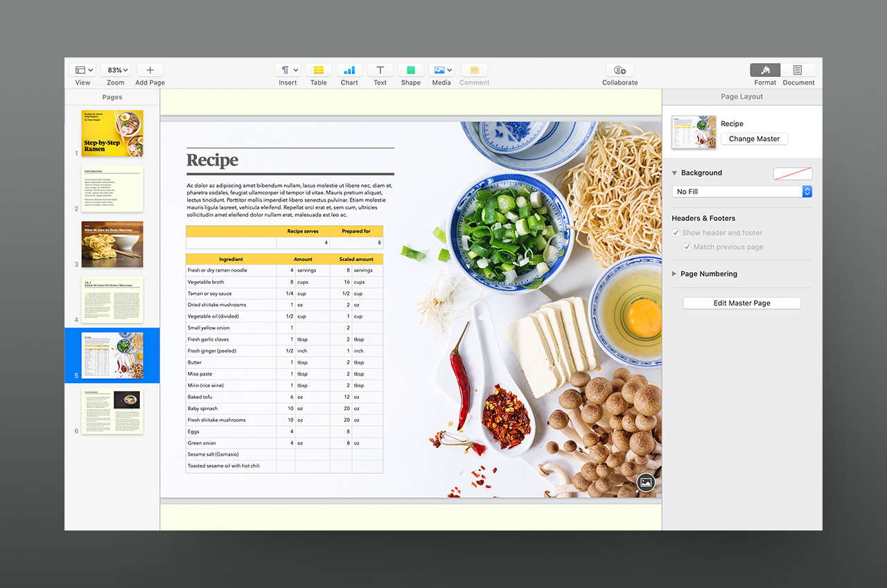
Task: Add a Text box
Action: coord(380,70)
